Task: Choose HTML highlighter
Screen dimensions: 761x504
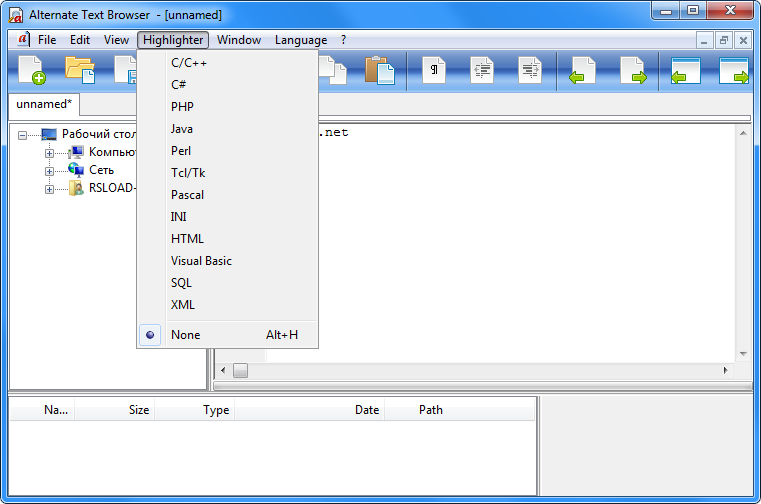Action: coord(228,238)
